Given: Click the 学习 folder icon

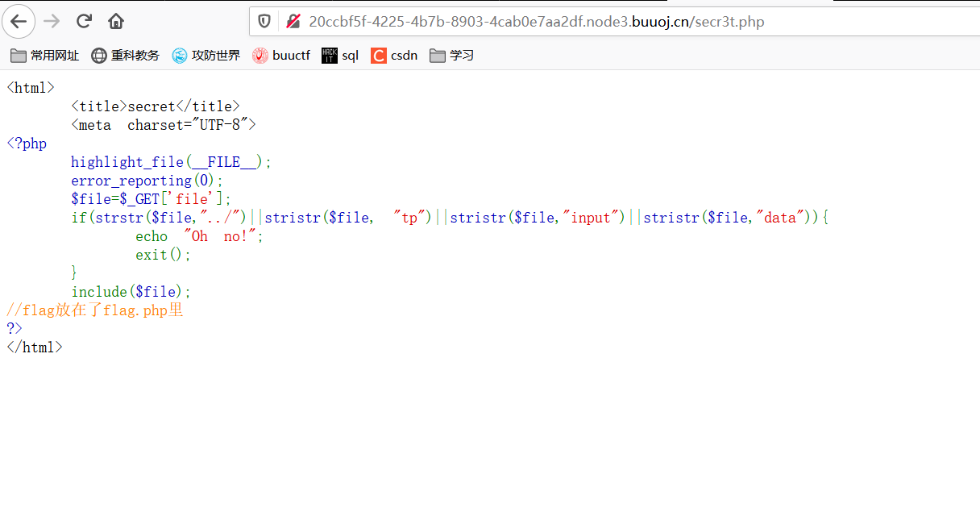Looking at the screenshot, I should coord(437,55).
